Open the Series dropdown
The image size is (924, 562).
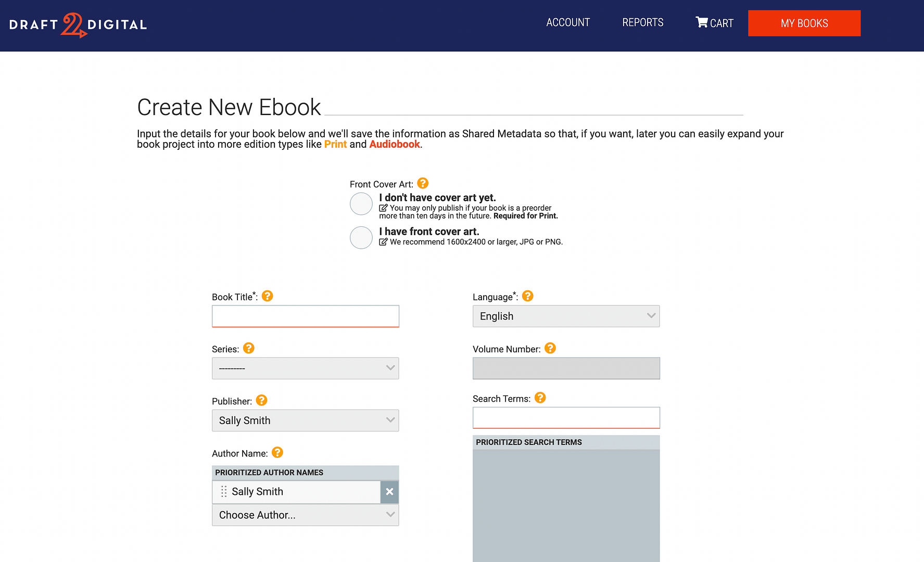305,368
